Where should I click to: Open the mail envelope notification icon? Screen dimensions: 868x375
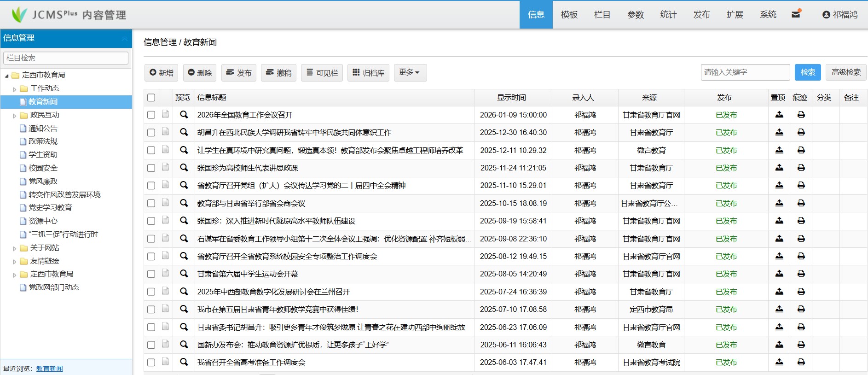pyautogui.click(x=796, y=14)
